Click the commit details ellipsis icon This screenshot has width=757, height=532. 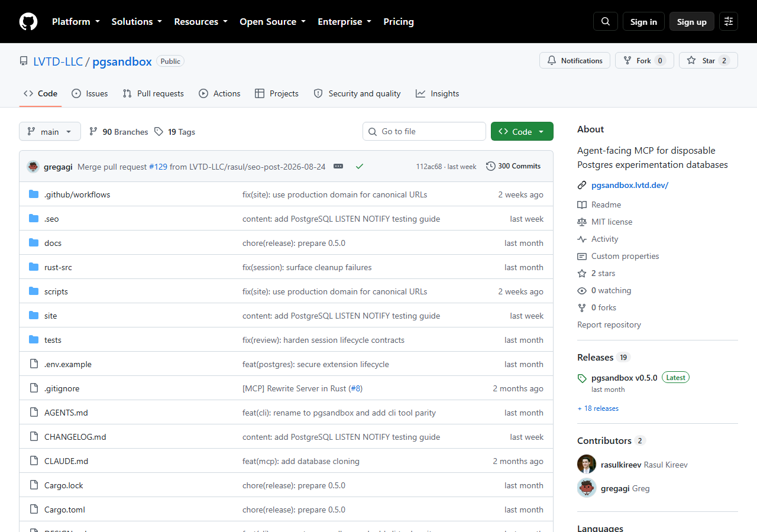338,166
